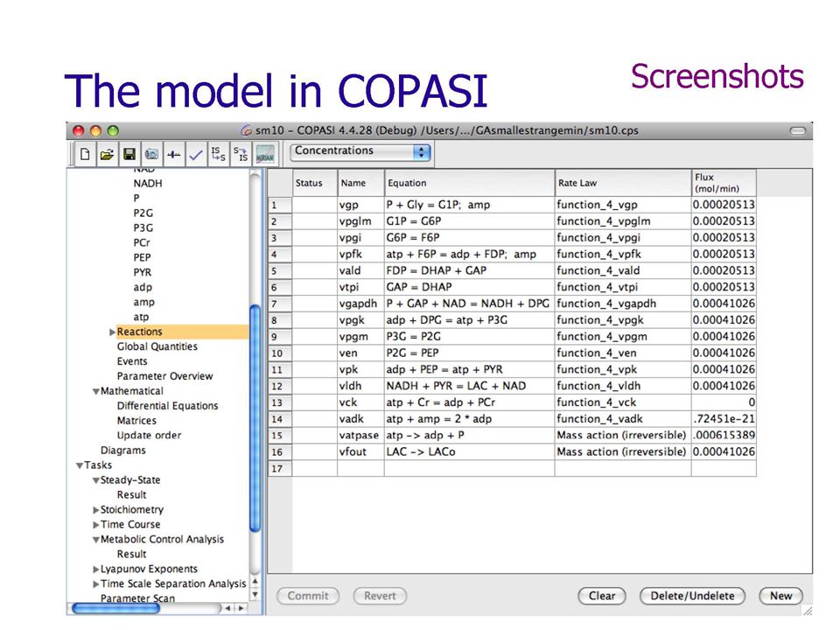Viewport: 840px width, 630px height.
Task: Click the tree panel vertical scrollbar thumb
Action: click(x=255, y=418)
